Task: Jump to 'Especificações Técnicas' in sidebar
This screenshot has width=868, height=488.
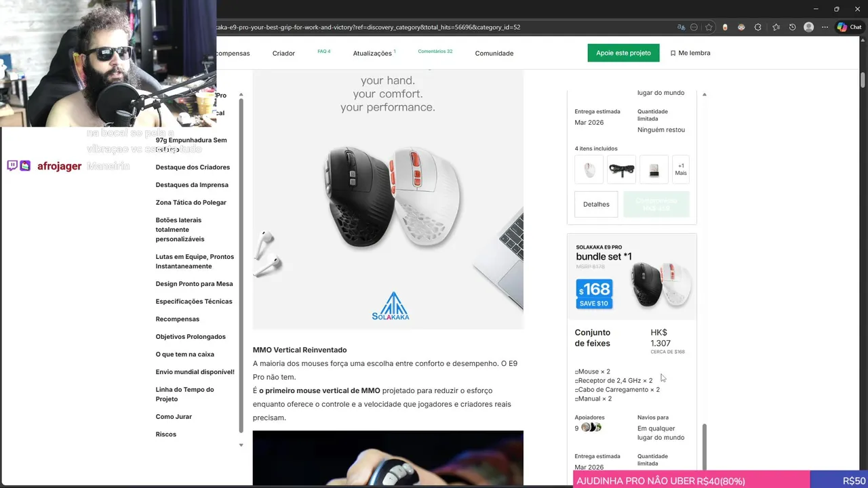Action: (x=193, y=301)
